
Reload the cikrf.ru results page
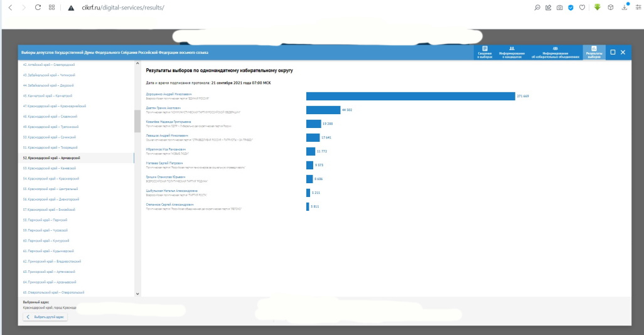pyautogui.click(x=38, y=8)
